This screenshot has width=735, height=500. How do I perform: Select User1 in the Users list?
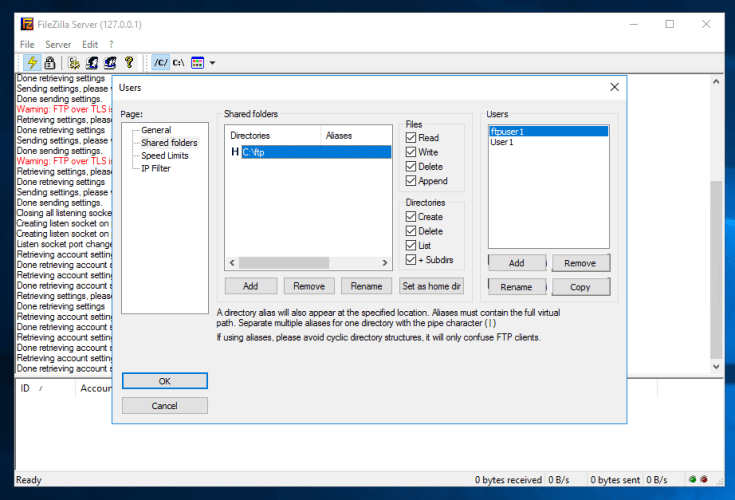point(502,143)
